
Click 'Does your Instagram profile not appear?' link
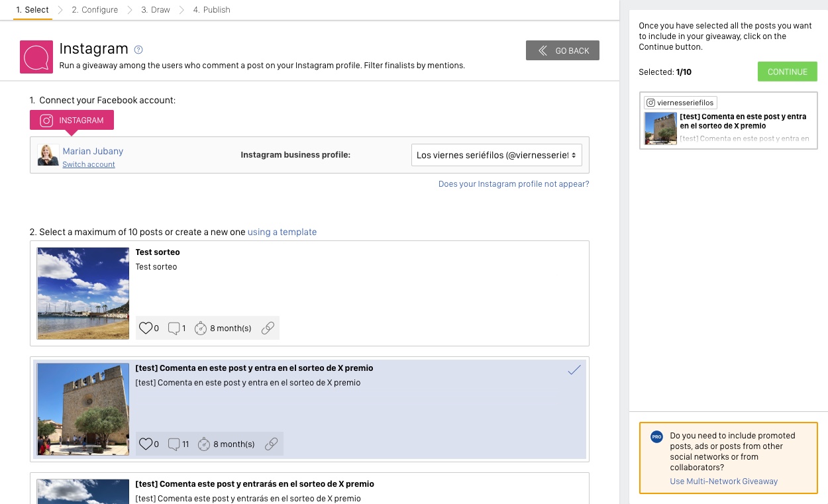pos(513,184)
